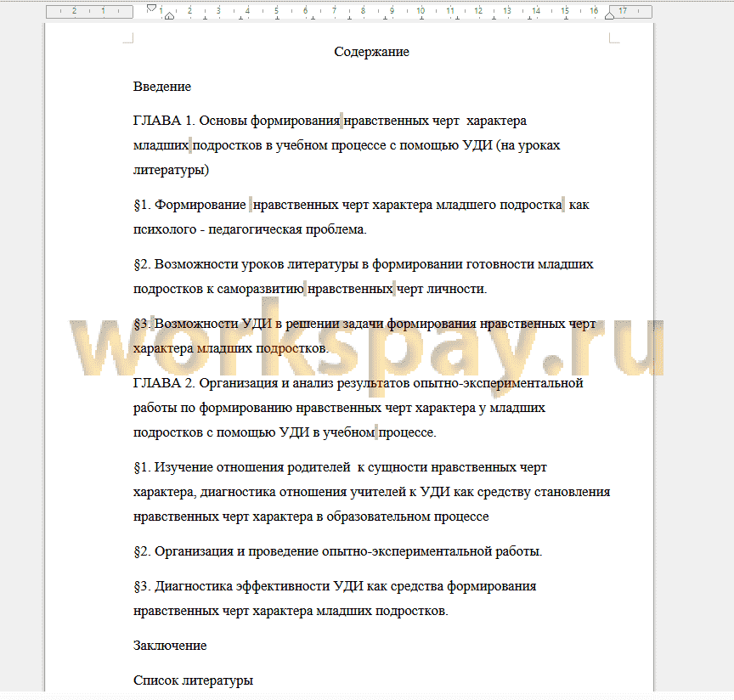The height and width of the screenshot is (700, 734).
Task: Click the first-line indent marker on ruler
Action: click(151, 8)
